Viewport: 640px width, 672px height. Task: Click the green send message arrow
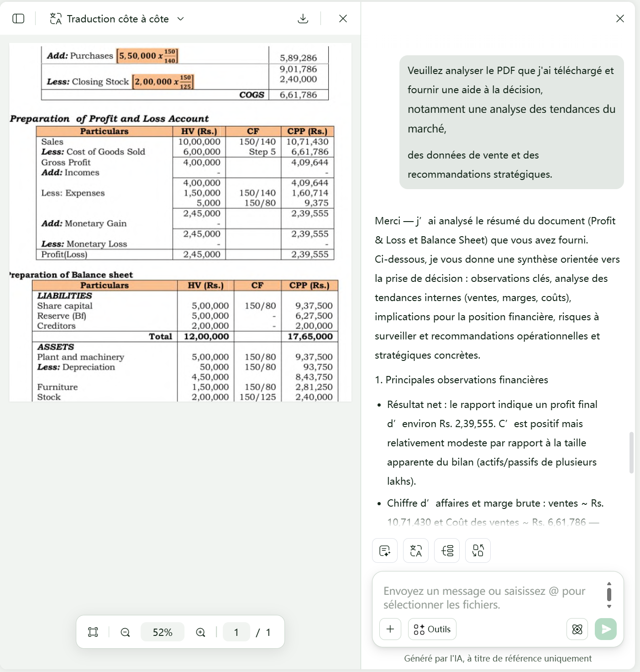(606, 629)
